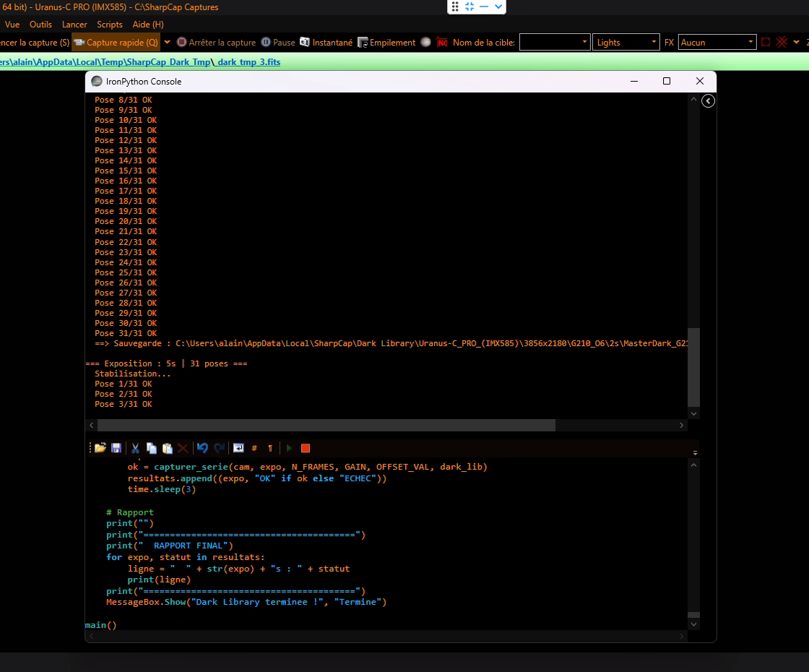Expand the blue chevron on floating bar

498,7
